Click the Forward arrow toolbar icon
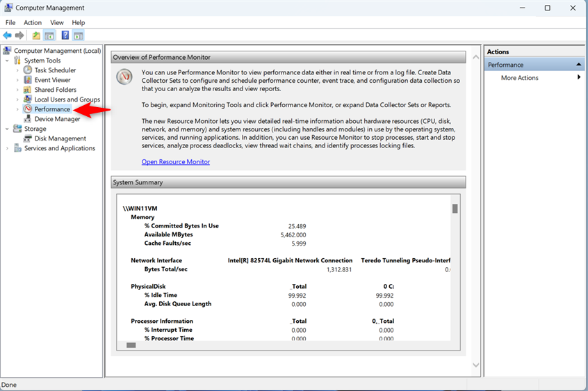 coord(19,35)
